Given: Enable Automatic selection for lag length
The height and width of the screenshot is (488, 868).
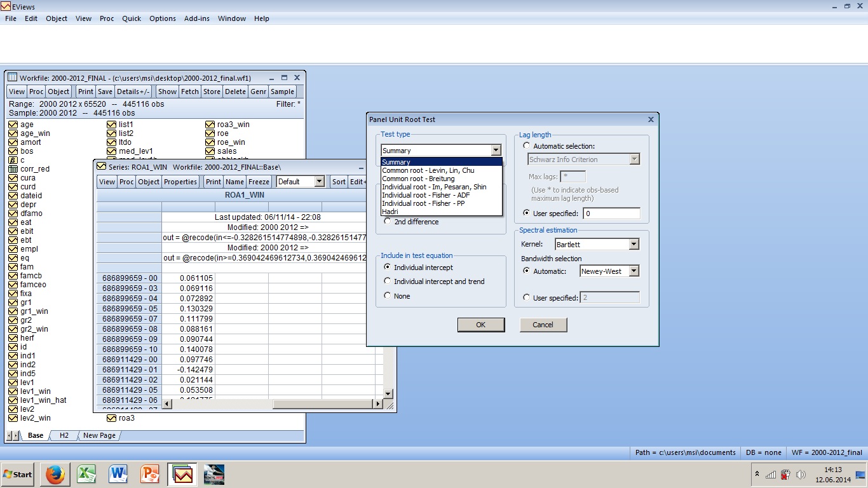Looking at the screenshot, I should (526, 145).
